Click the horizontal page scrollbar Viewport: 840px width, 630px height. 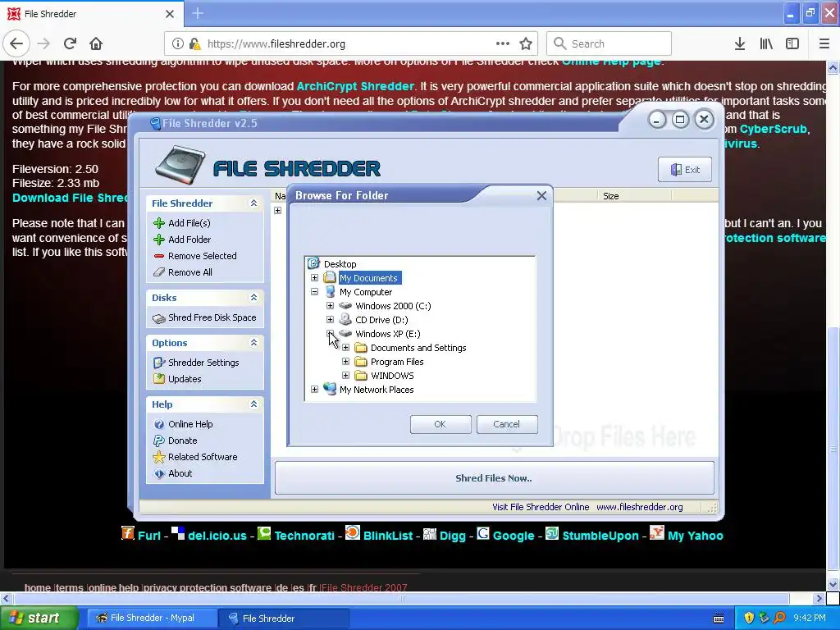pos(400,598)
